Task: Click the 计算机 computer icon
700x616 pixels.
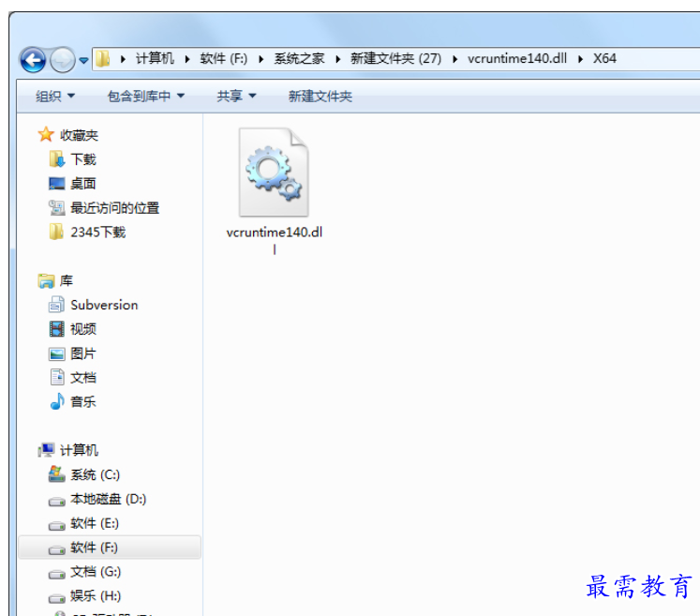Action: point(46,449)
